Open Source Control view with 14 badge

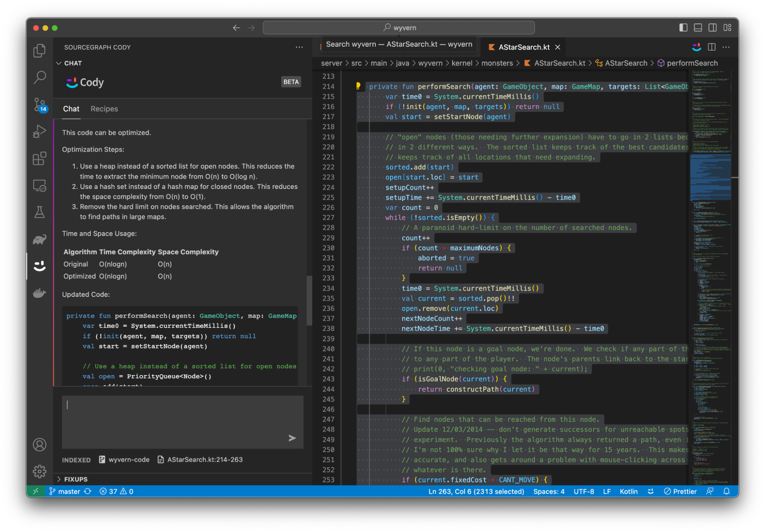tap(39, 104)
